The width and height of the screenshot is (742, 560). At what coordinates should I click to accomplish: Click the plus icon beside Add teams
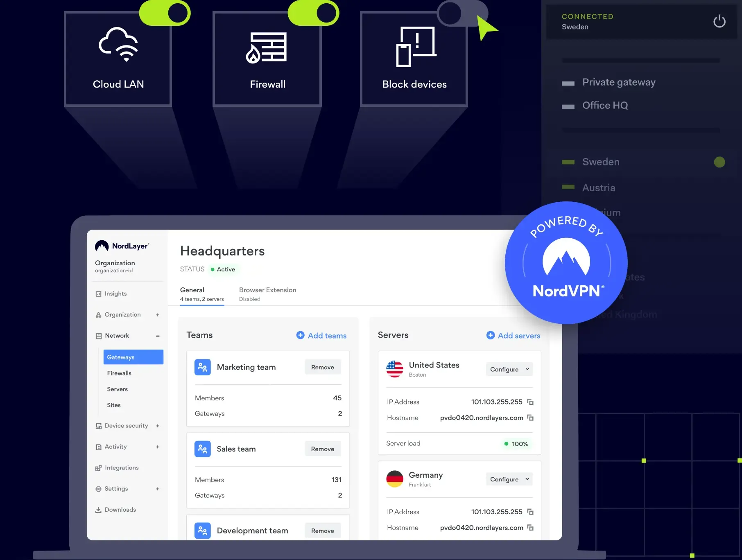point(300,335)
